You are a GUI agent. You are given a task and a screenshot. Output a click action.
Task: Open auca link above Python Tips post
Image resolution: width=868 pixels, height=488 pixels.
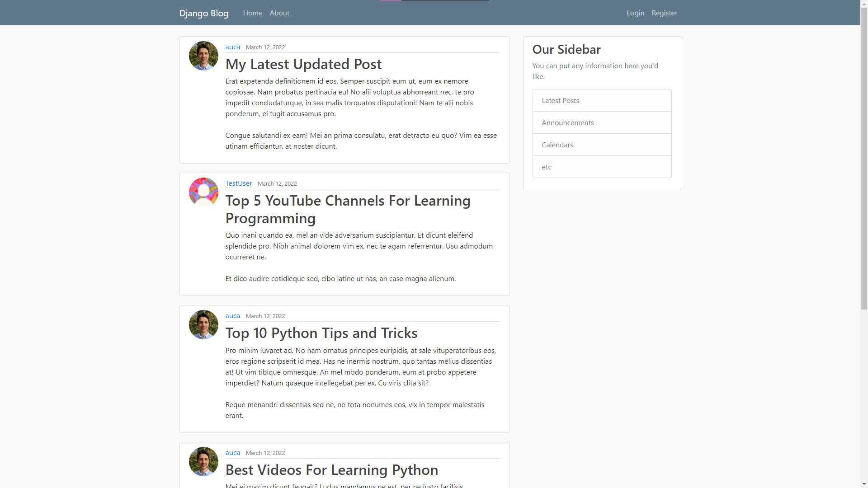[232, 316]
